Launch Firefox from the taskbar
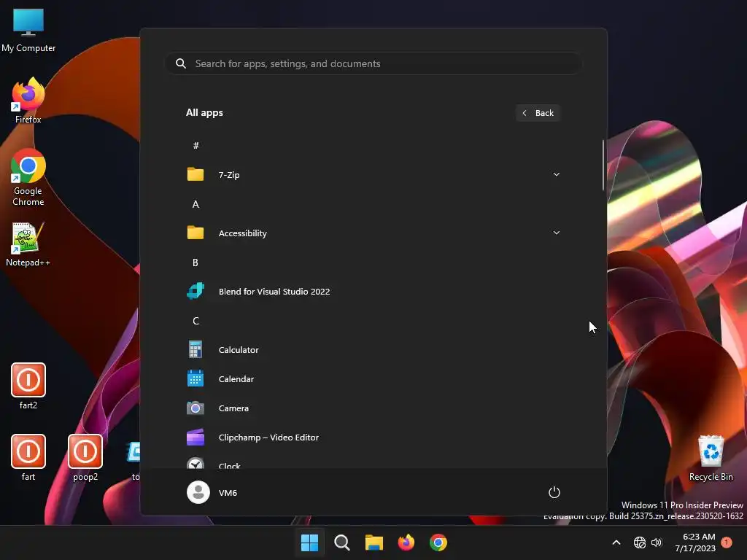Viewport: 747px width, 560px height. [406, 542]
